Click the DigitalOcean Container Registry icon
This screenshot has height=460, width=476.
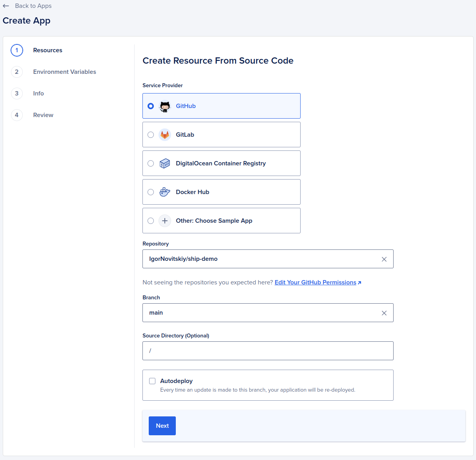[165, 163]
